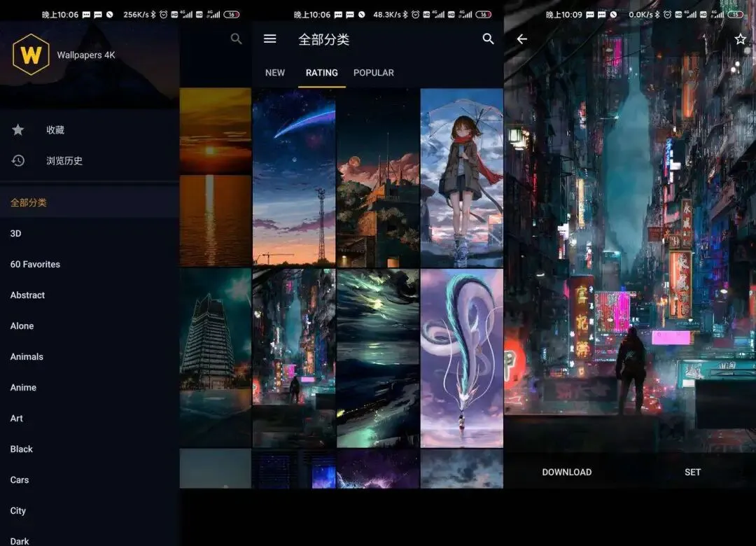Click the Wallpapers 4K hexagon logo
Viewport: 756px width, 546px height.
point(31,55)
